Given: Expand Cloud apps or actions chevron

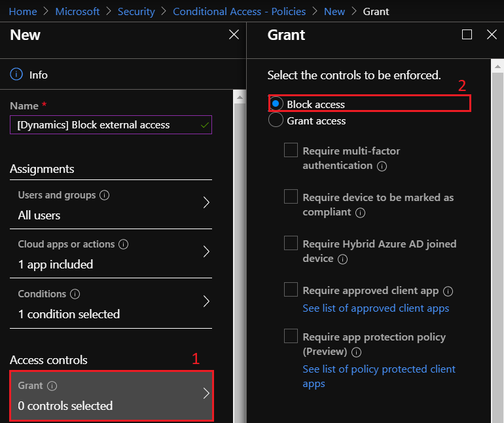Looking at the screenshot, I should pyautogui.click(x=206, y=252).
